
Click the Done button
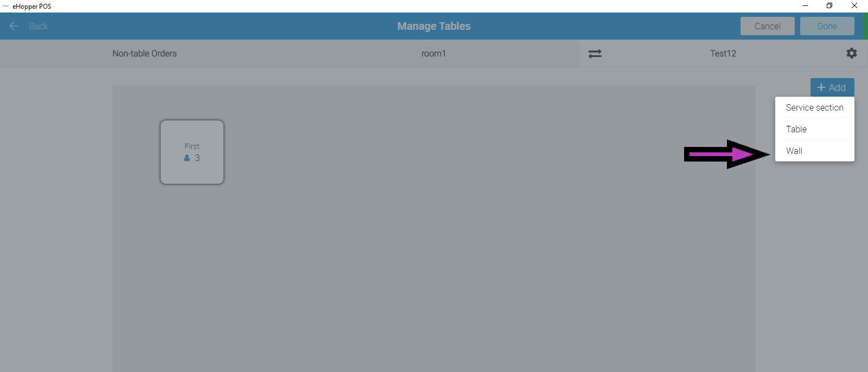[827, 26]
